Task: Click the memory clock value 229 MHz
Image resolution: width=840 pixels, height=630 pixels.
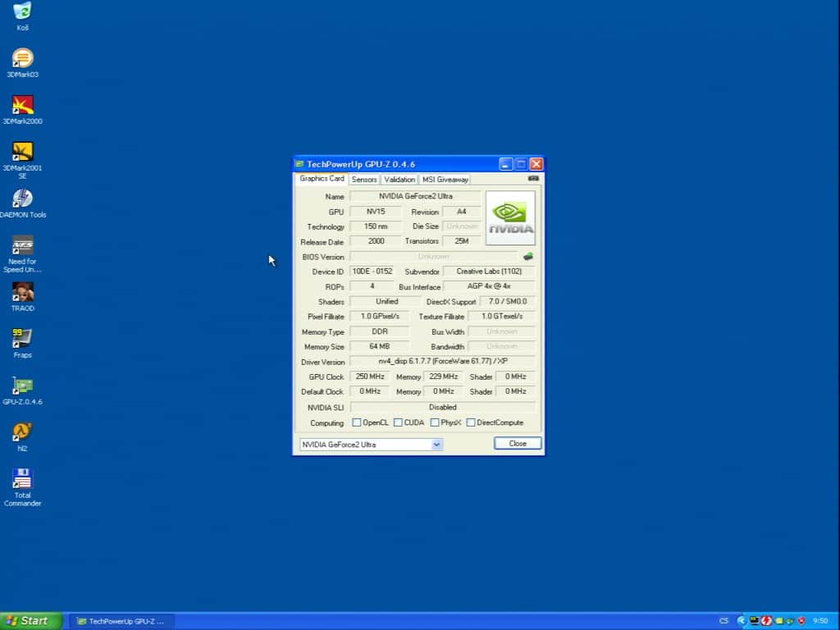Action: point(443,377)
